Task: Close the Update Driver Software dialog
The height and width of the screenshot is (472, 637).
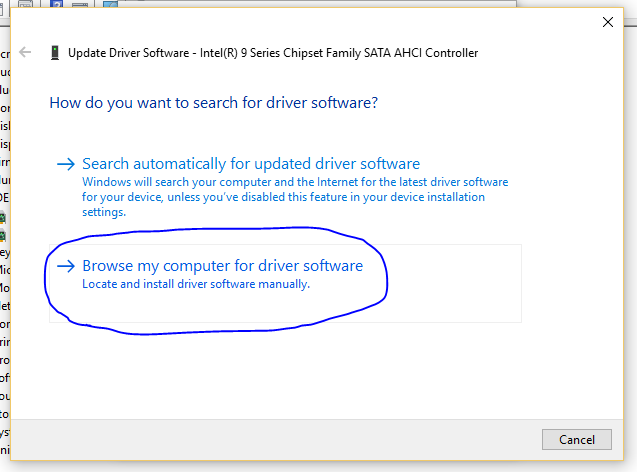Action: 607,21
